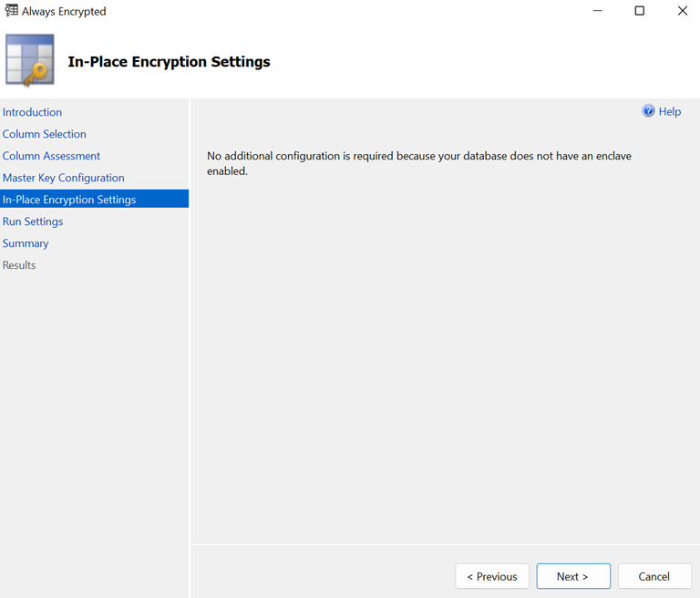Select the Column Selection step
This screenshot has height=598, width=700.
(45, 134)
